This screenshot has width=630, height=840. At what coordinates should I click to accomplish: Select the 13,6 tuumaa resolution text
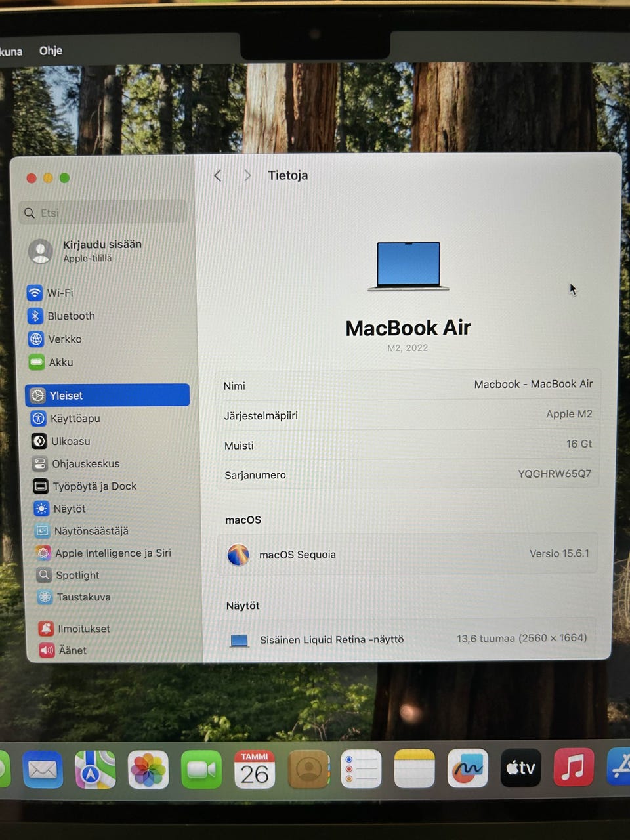pyautogui.click(x=522, y=638)
